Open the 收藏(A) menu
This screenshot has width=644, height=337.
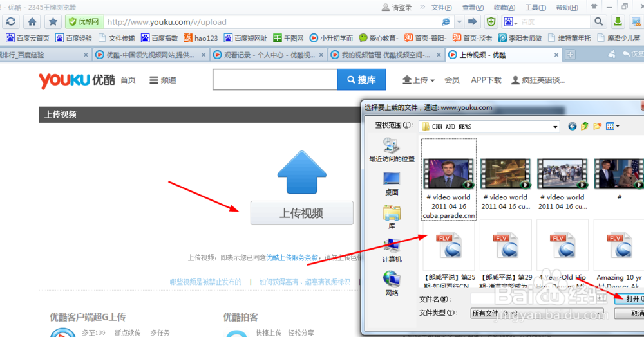tap(504, 7)
